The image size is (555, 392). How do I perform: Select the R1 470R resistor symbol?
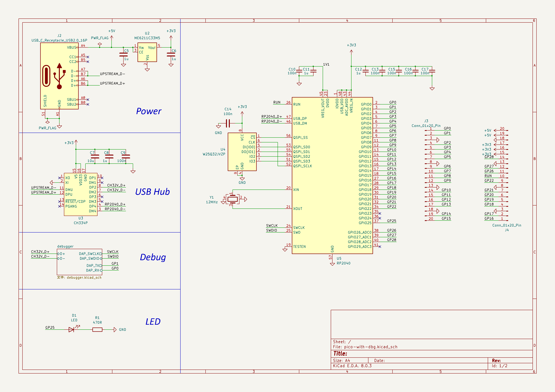pyautogui.click(x=97, y=329)
